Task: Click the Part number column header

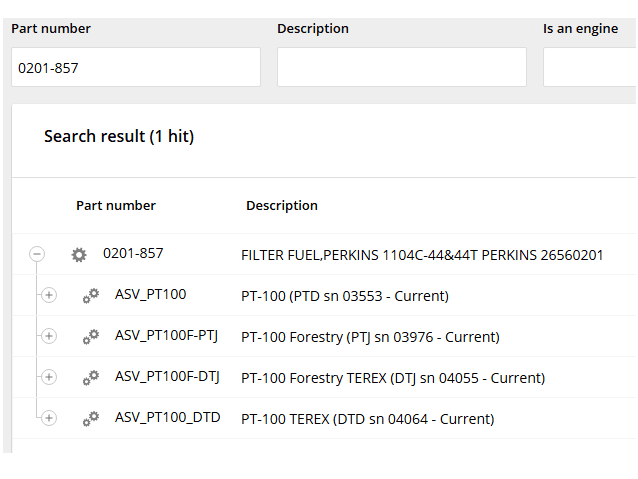Action: click(116, 206)
